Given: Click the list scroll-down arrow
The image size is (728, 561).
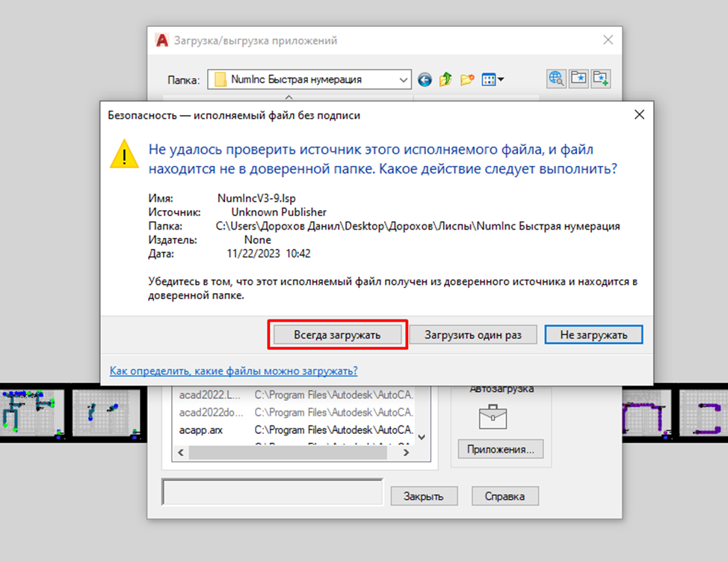Looking at the screenshot, I should 422,437.
